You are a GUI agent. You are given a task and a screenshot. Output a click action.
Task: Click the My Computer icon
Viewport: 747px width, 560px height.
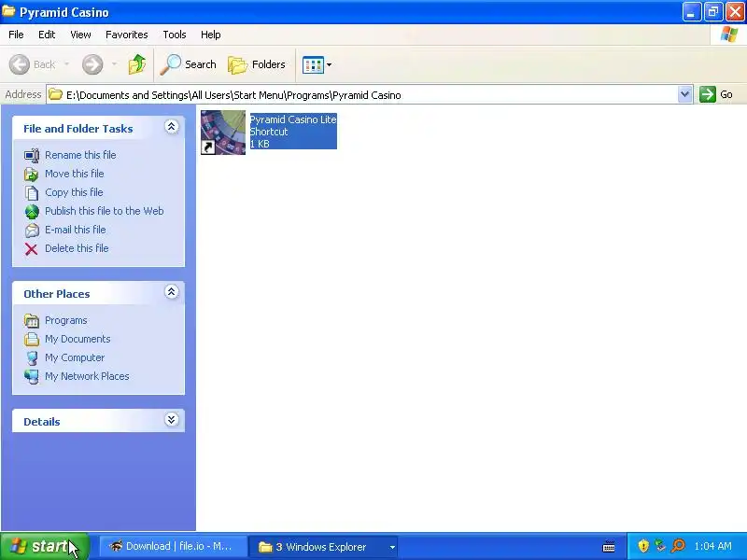32,358
